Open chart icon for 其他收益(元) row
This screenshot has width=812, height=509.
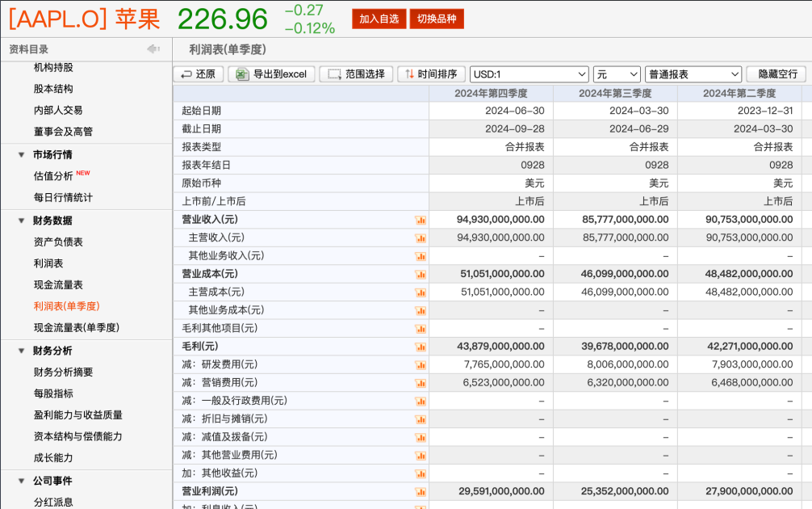(421, 474)
